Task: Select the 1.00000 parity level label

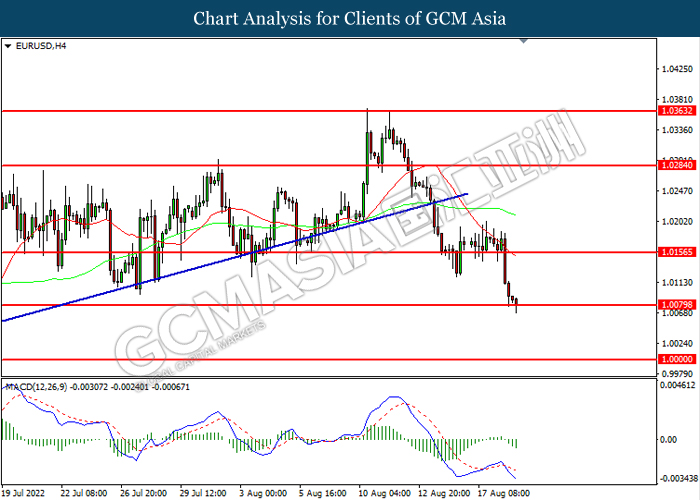Action: [677, 359]
